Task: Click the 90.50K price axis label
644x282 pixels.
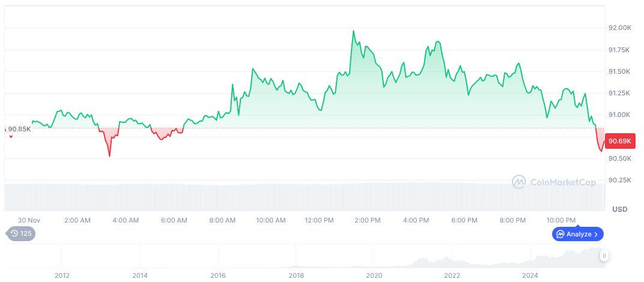Action: [619, 158]
